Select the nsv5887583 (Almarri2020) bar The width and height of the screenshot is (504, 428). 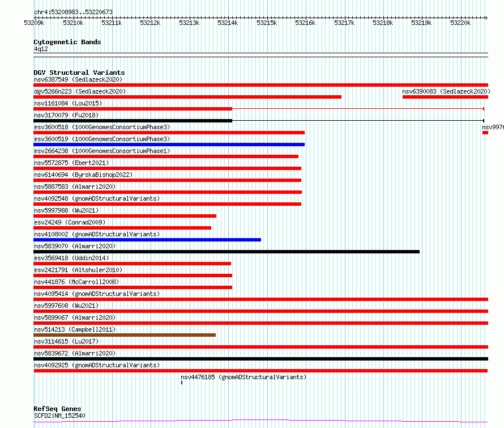[168, 192]
